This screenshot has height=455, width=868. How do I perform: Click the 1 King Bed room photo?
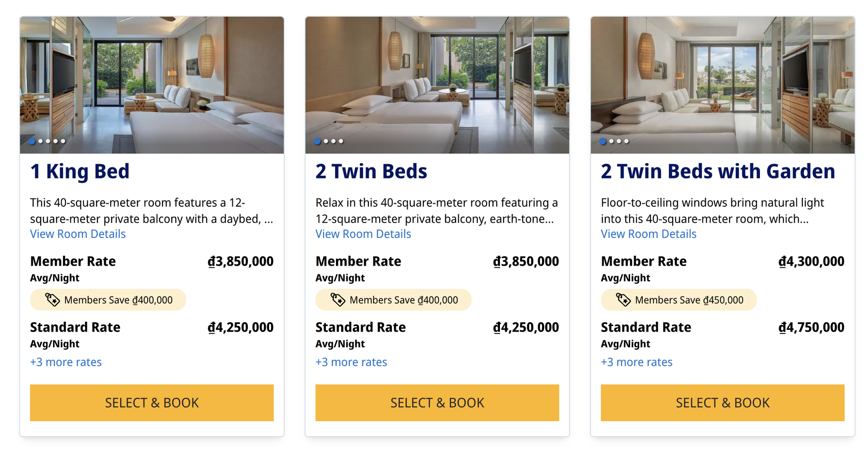coord(152,82)
